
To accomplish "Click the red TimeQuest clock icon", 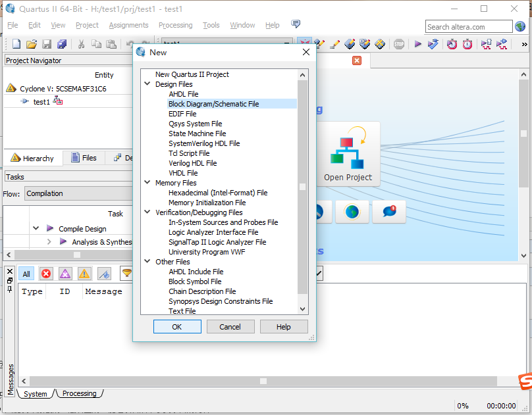I will [x=452, y=44].
